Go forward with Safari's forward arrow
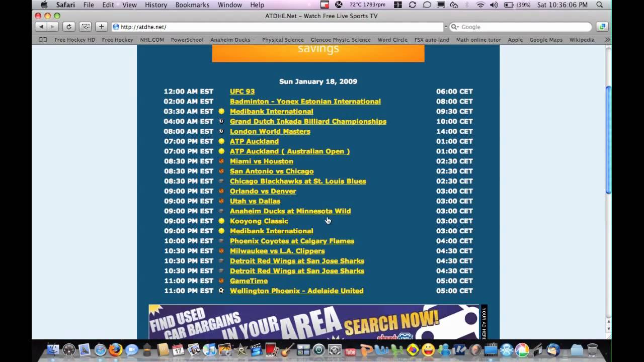The width and height of the screenshot is (644, 362). click(x=53, y=27)
